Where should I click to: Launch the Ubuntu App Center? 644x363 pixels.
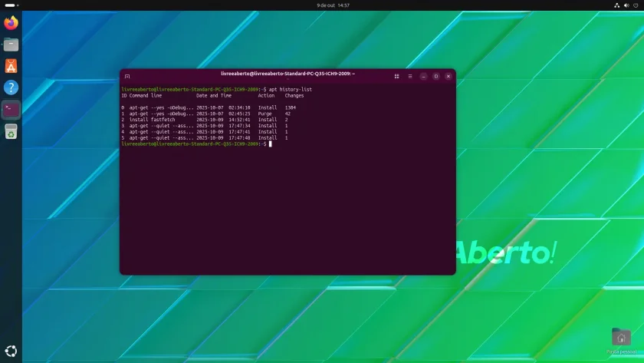point(11,66)
